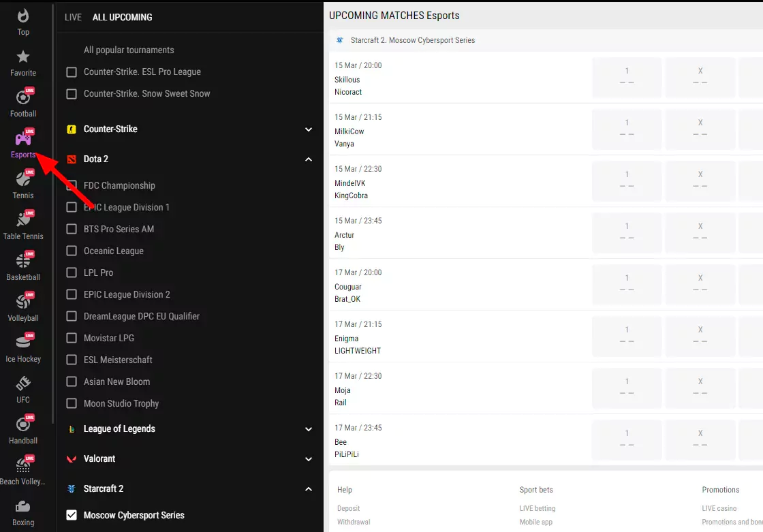
Task: Select the Football icon in sidebar
Action: tap(23, 98)
